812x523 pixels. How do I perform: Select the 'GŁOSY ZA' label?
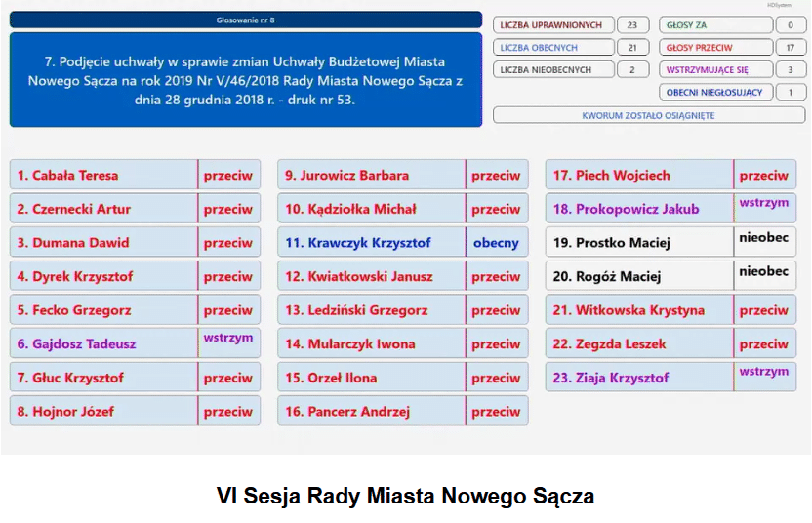[x=716, y=24]
